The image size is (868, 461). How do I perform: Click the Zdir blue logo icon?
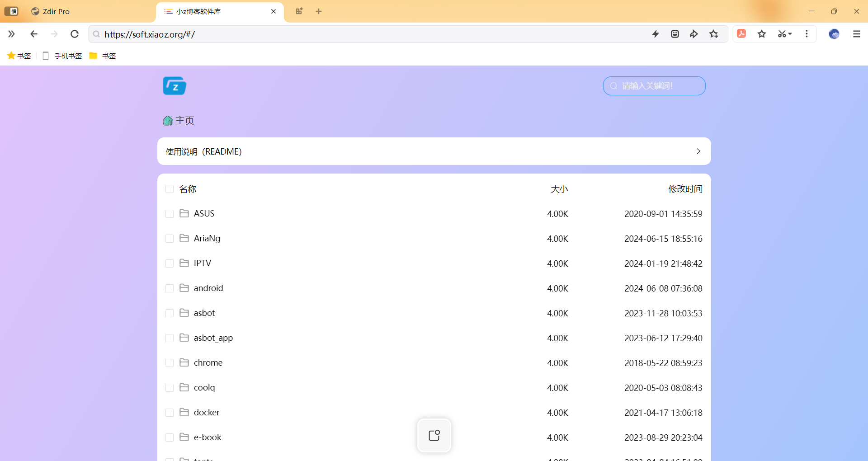175,86
